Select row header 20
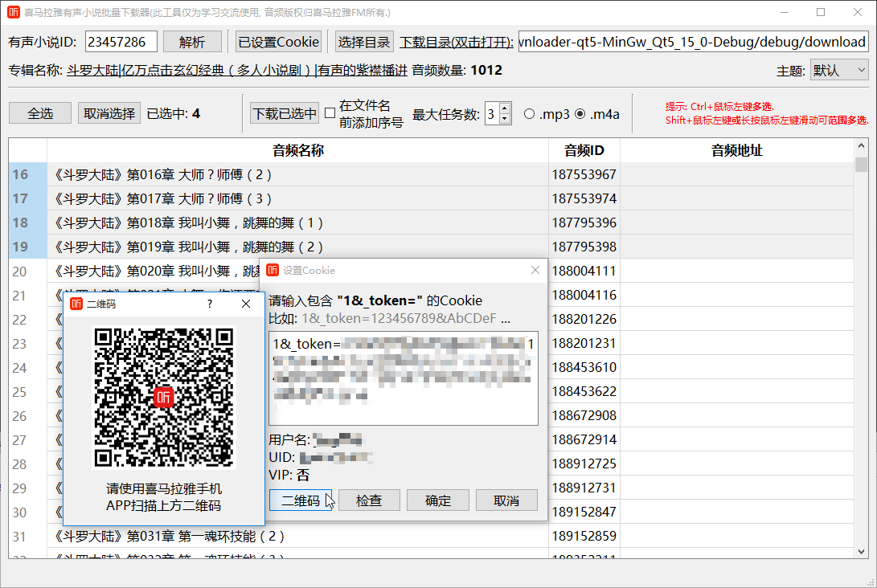Viewport: 877px width, 588px height. tap(27, 271)
